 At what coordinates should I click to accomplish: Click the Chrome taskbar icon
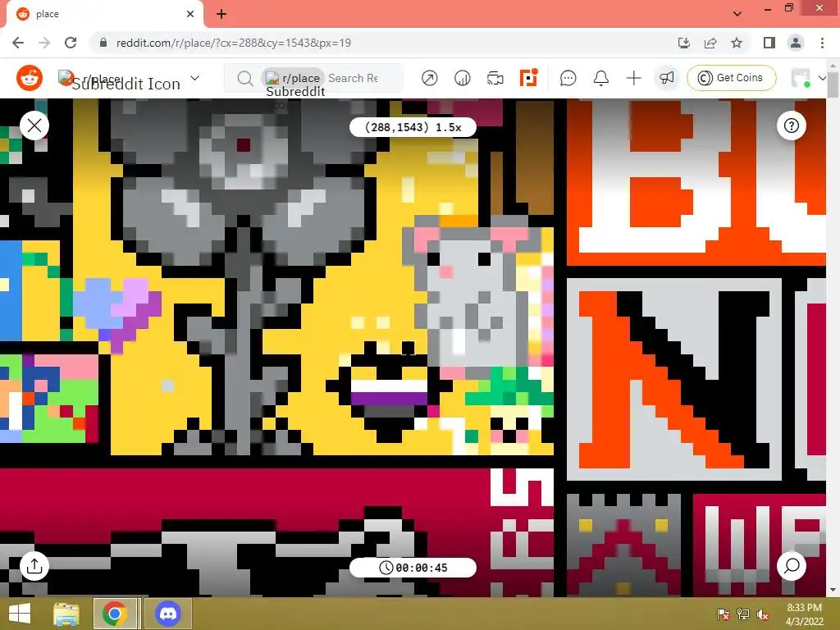coord(115,614)
